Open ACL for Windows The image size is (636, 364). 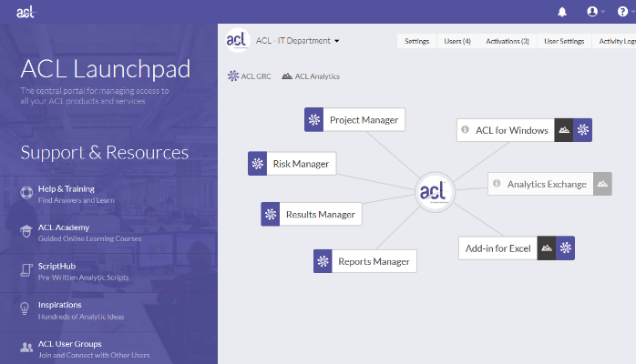pyautogui.click(x=512, y=130)
